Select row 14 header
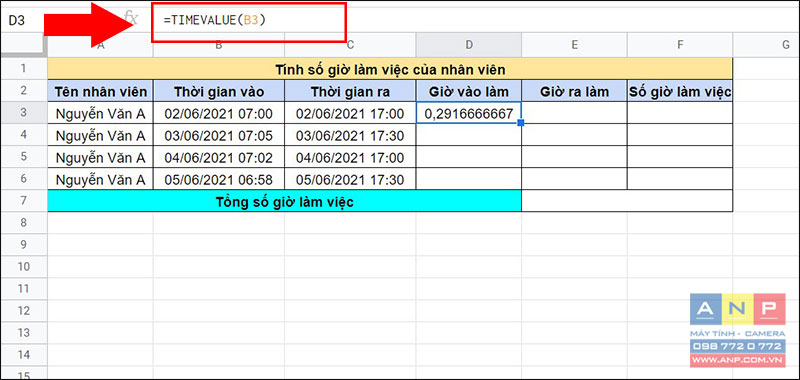This screenshot has width=800, height=380. (24, 354)
